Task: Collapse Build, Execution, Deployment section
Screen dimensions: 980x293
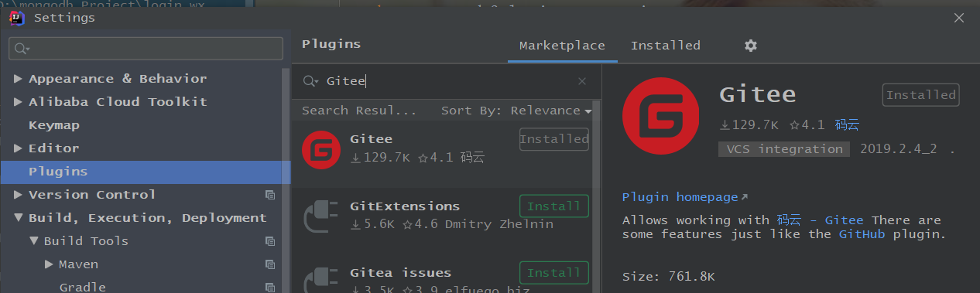Action: click(x=18, y=218)
